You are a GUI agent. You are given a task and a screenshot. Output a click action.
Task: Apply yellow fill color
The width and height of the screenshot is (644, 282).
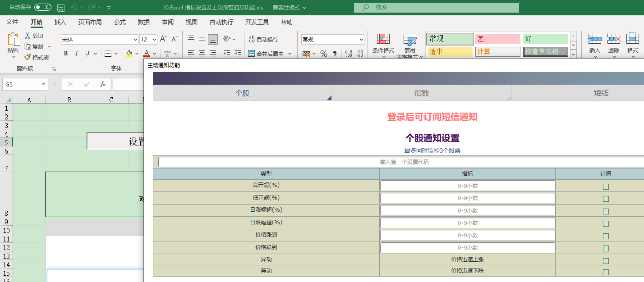tap(129, 54)
